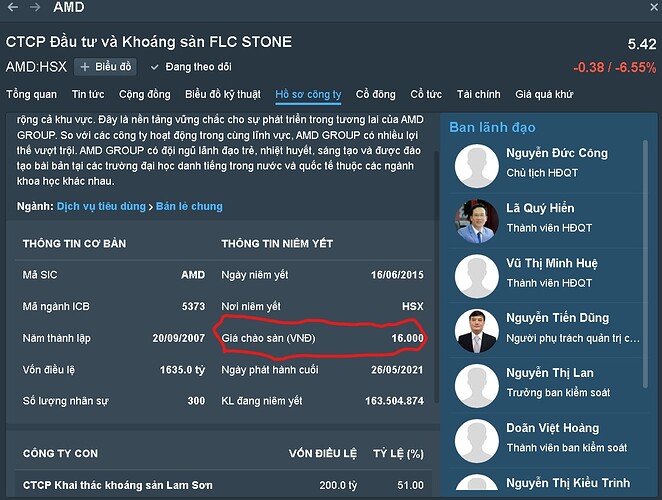Click the forward arrow icon

[x=34, y=7]
